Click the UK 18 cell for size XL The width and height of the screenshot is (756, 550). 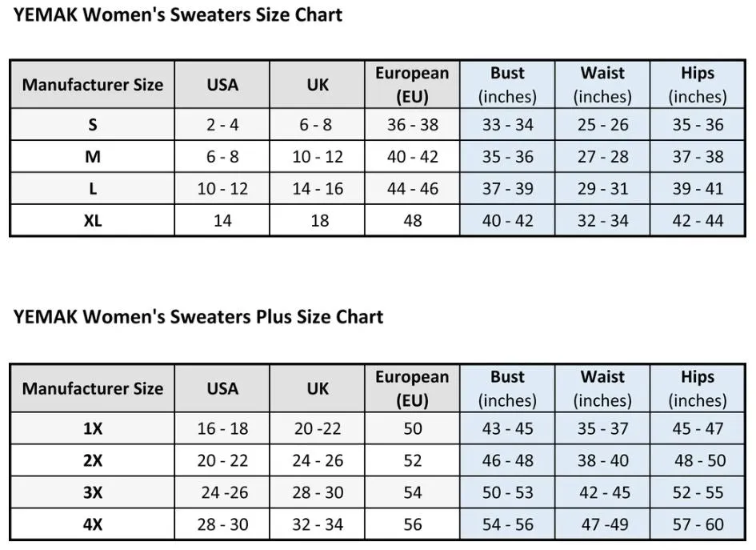(x=318, y=220)
